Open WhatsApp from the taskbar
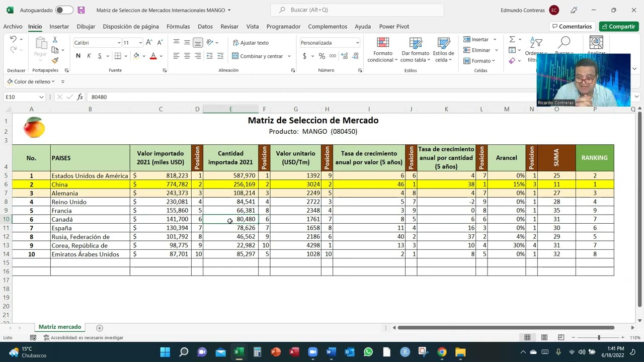This screenshot has height=362, width=644. 368,352
